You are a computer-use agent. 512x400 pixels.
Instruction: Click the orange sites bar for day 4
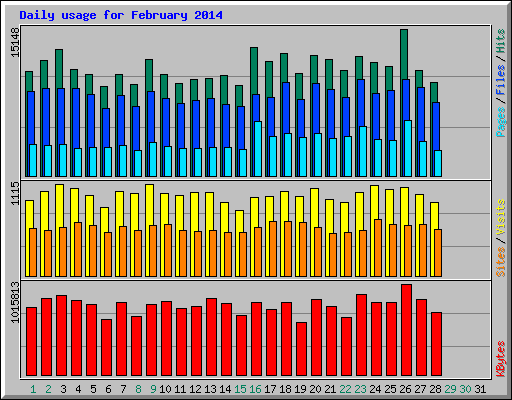(78, 249)
